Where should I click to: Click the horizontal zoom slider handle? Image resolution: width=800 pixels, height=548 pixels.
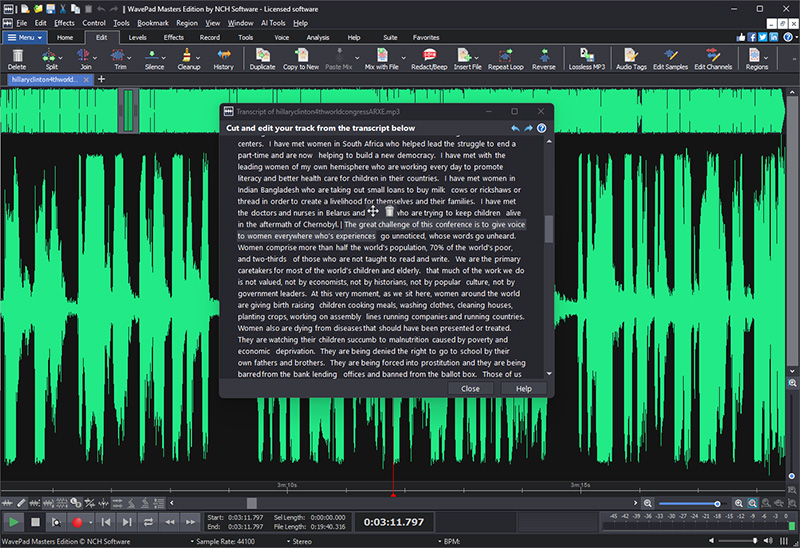717,504
